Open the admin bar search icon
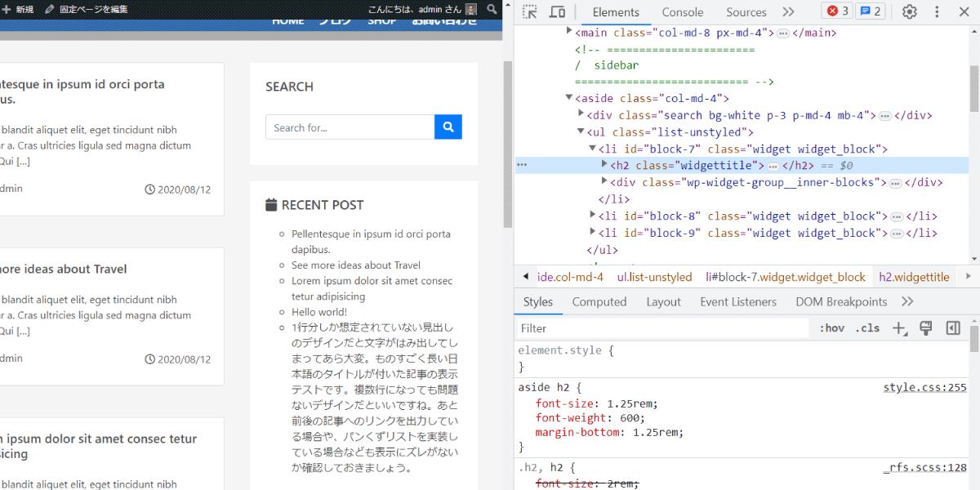Screen dimensions: 980x490 492,9
